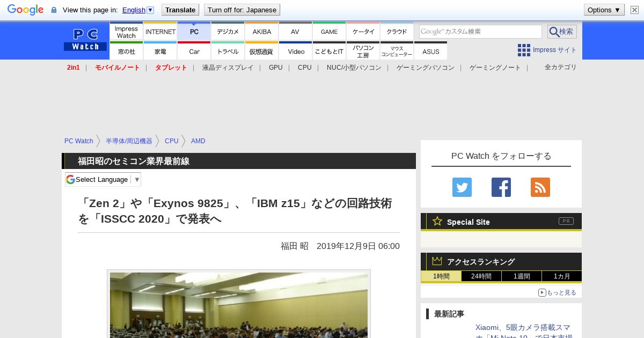Click the AMD breadcrumb link

coord(198,141)
